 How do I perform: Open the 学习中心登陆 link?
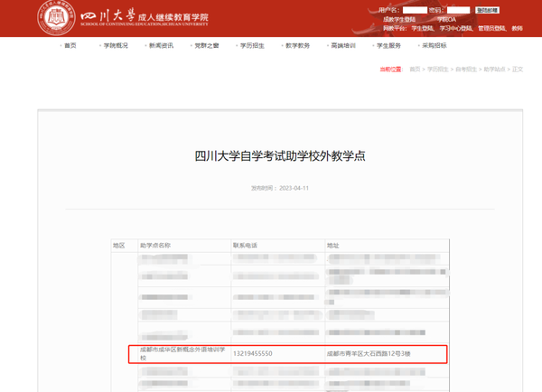[x=456, y=28]
